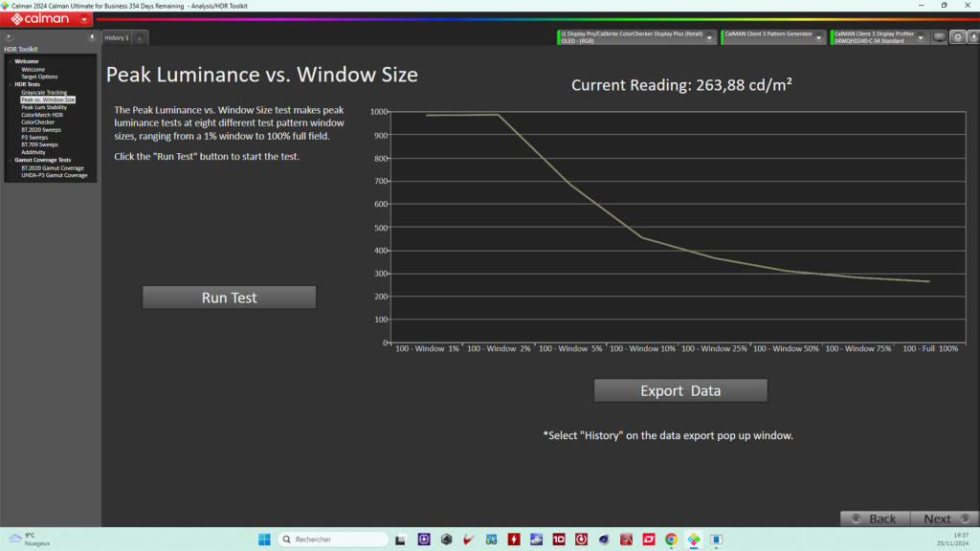Open the blue-screen window app on taskbar
This screenshot has width=980, height=551.
(x=716, y=540)
